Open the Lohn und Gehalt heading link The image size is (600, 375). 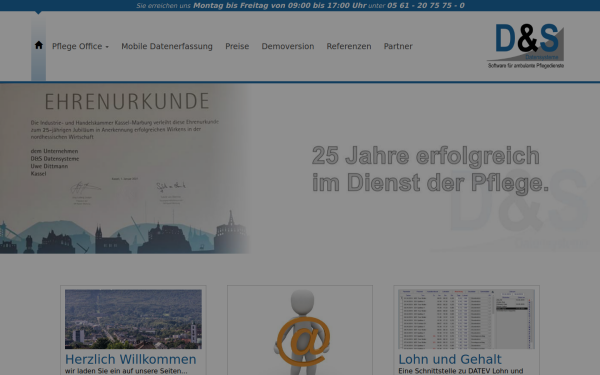(x=450, y=359)
